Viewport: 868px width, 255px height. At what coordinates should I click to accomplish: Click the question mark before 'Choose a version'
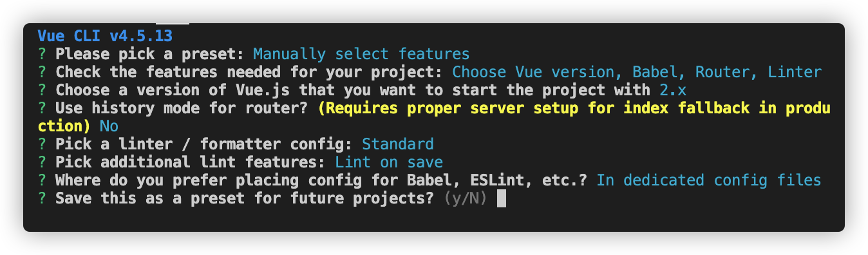[x=42, y=90]
